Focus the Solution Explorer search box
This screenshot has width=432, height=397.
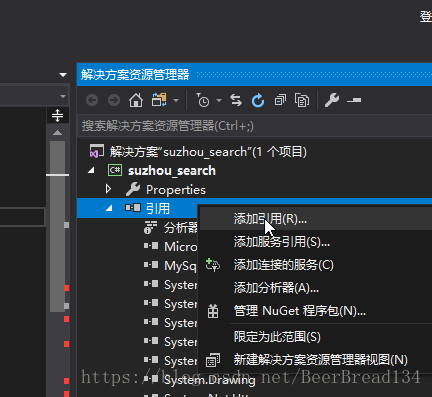pyautogui.click(x=254, y=126)
